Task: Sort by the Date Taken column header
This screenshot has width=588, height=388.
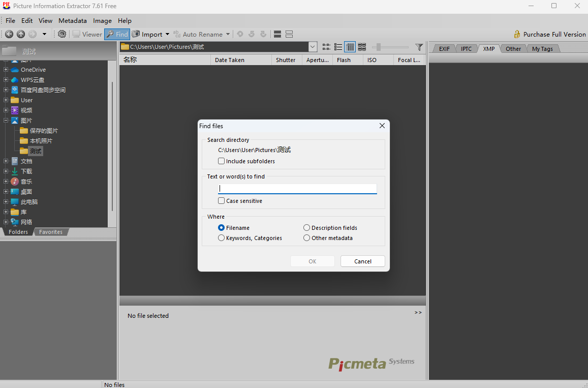Action: point(241,60)
